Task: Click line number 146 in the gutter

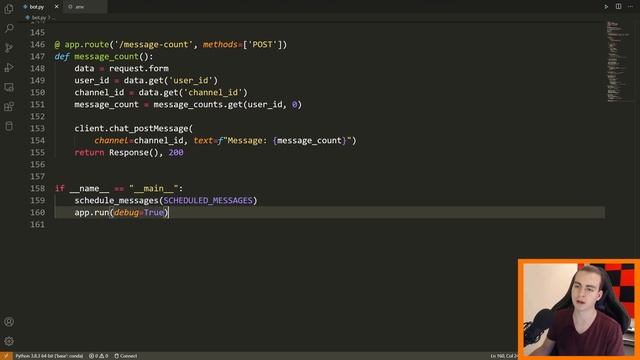Action: point(38,44)
